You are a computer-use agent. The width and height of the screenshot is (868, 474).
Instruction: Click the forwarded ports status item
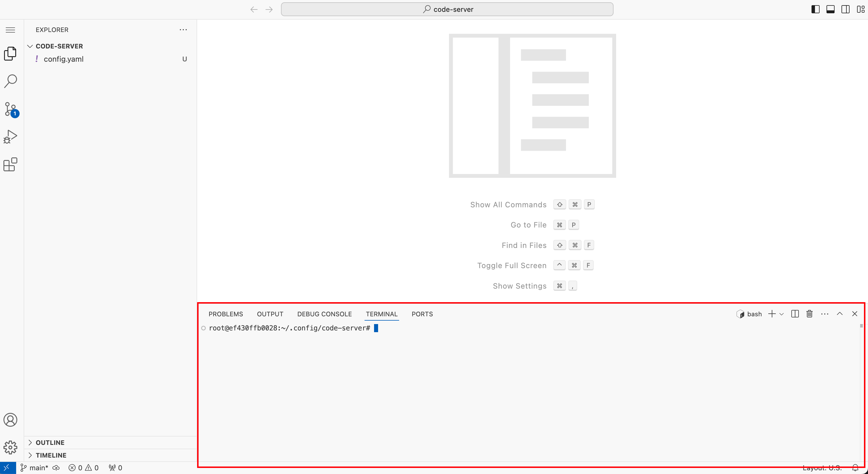tap(115, 468)
